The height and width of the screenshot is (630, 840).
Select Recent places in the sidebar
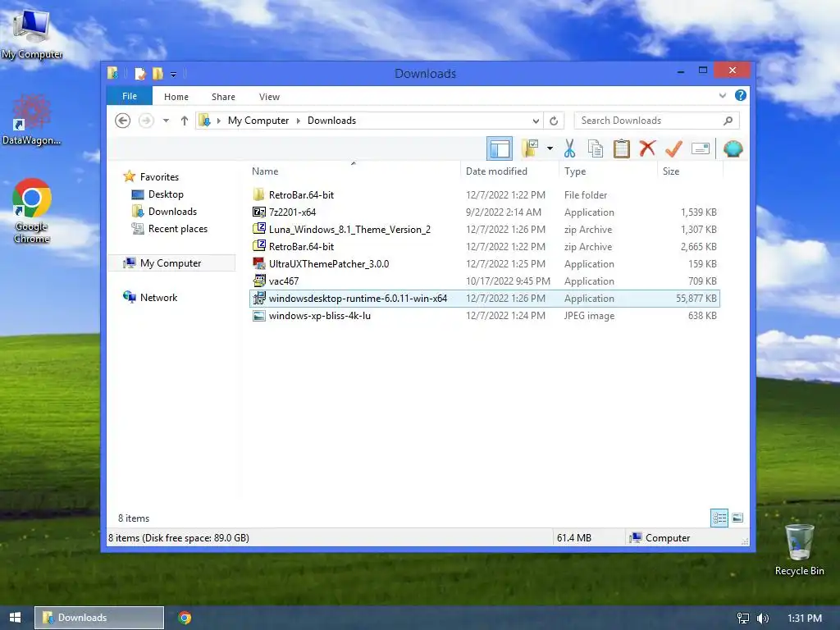click(178, 229)
